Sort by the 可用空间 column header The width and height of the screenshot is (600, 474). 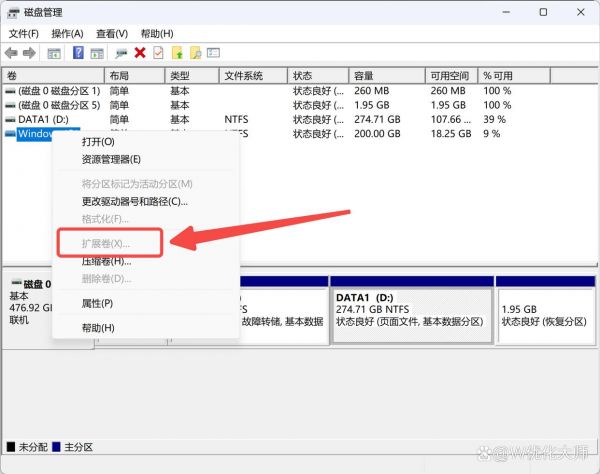(452, 76)
